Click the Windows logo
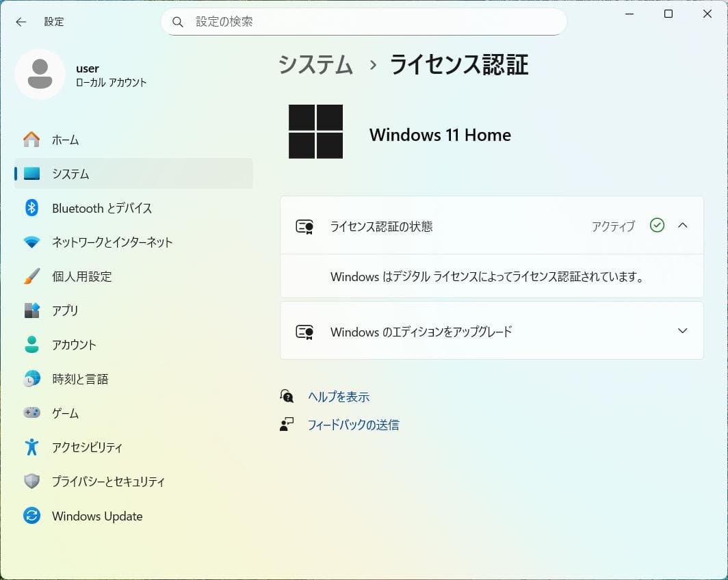This screenshot has width=728, height=580. pyautogui.click(x=315, y=131)
